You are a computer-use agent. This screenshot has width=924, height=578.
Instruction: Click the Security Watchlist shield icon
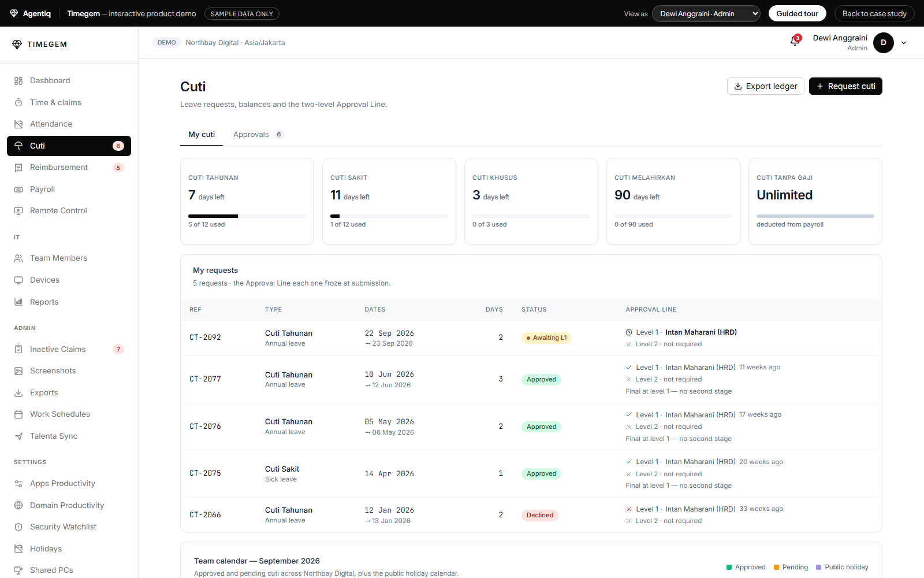(x=18, y=527)
